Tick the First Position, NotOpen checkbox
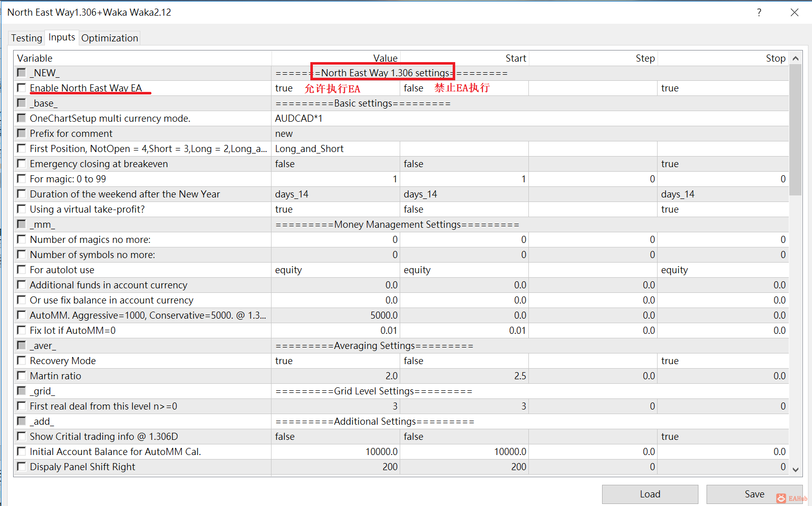This screenshot has height=506, width=812. pyautogui.click(x=22, y=148)
